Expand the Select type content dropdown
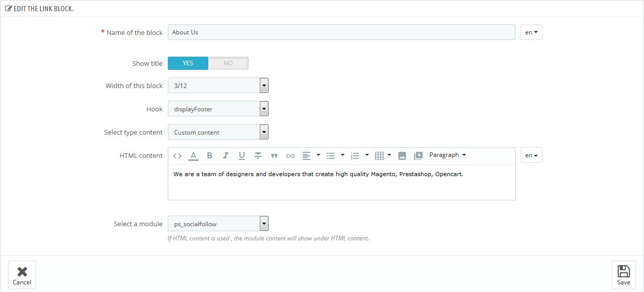 point(263,132)
